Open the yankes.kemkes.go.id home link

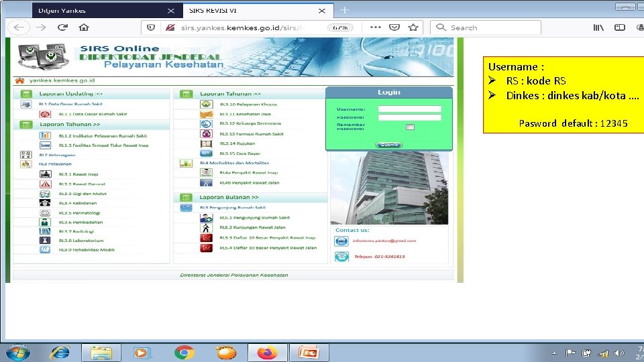coord(62,80)
